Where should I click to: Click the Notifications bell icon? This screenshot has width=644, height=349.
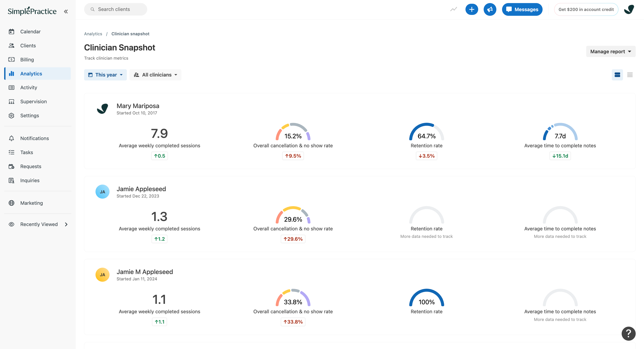pos(11,138)
